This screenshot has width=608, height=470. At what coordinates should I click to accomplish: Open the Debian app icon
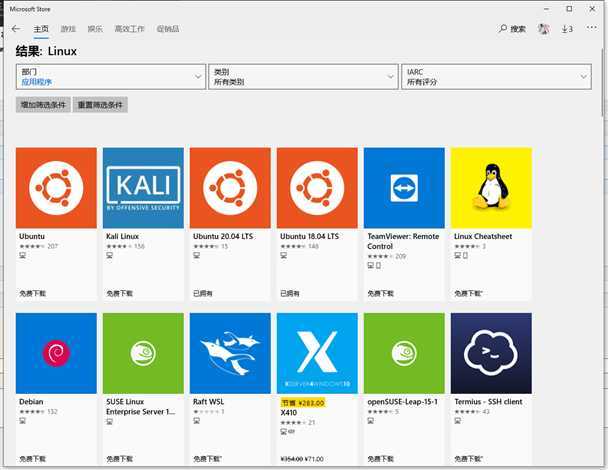[56, 353]
